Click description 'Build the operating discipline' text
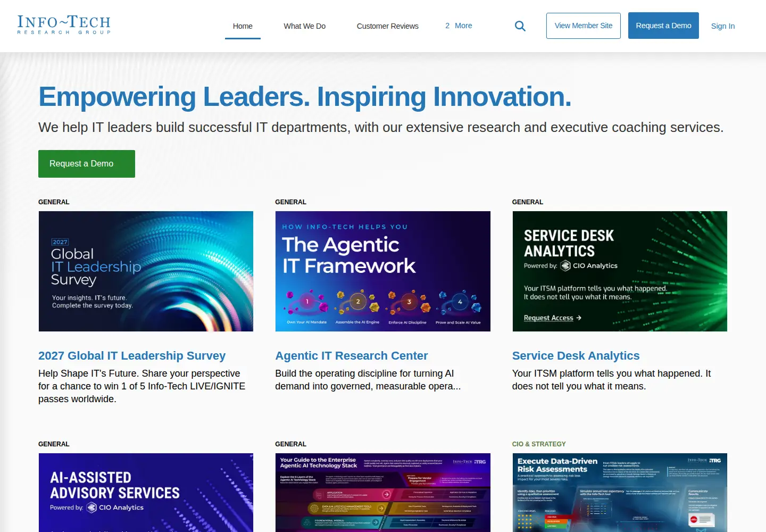 (x=368, y=380)
